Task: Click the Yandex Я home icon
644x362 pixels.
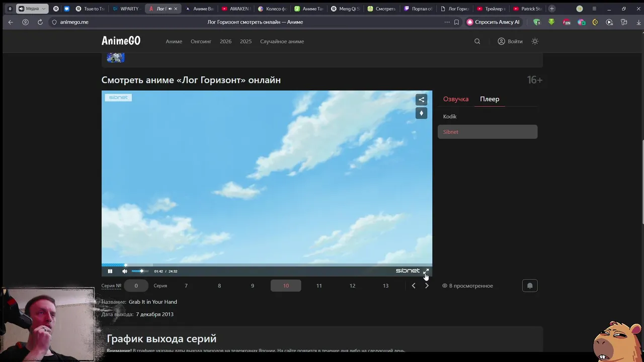Action: pyautogui.click(x=25, y=22)
